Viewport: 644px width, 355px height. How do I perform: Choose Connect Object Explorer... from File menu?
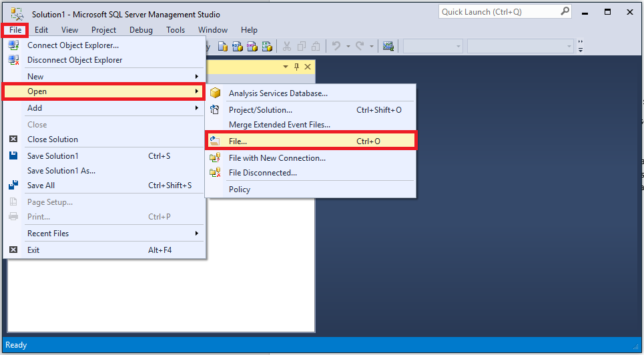click(x=104, y=45)
